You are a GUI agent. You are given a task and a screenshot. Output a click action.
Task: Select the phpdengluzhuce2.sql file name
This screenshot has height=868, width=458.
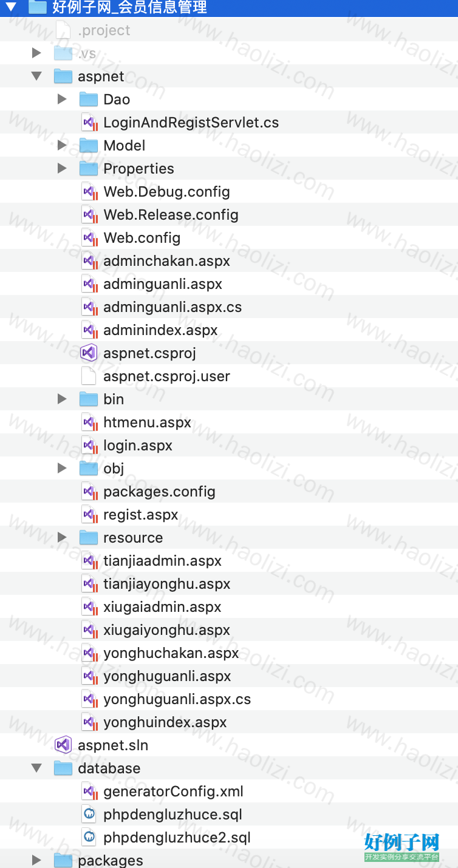(177, 838)
